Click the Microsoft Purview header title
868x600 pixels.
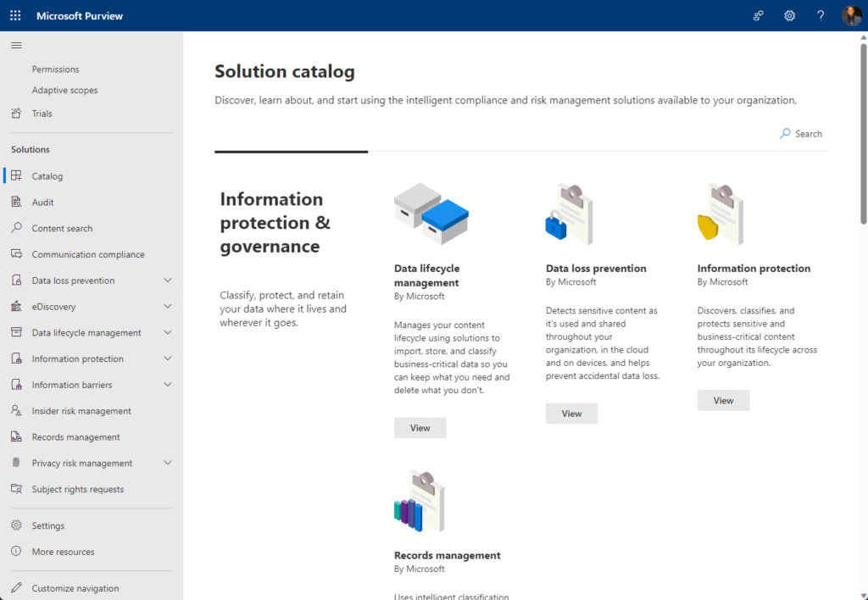[x=80, y=15]
